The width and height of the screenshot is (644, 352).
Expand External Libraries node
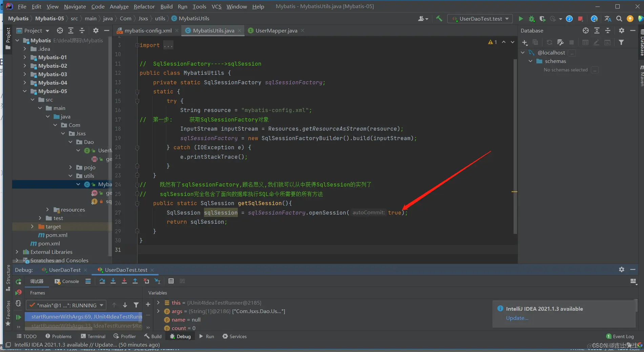point(17,252)
